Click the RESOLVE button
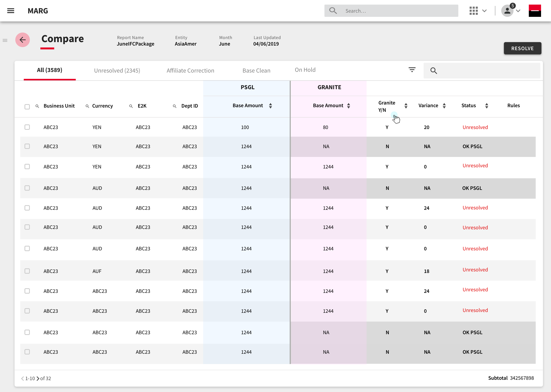 point(522,48)
